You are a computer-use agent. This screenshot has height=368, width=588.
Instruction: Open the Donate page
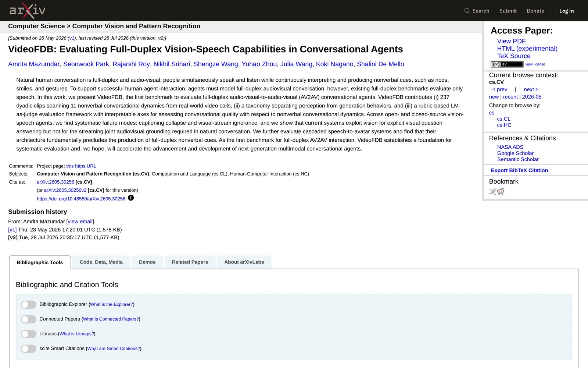pos(535,11)
